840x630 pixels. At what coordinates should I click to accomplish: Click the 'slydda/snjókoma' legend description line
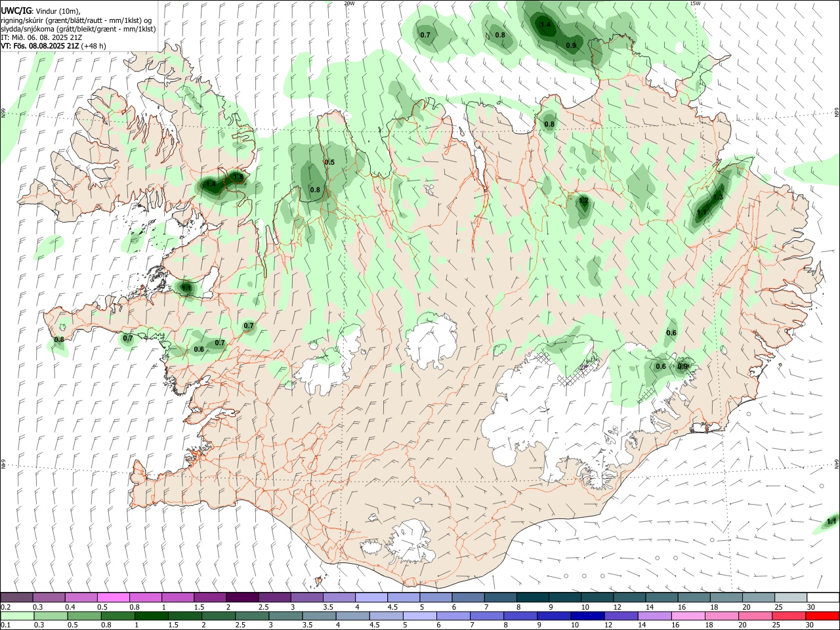pyautogui.click(x=78, y=29)
